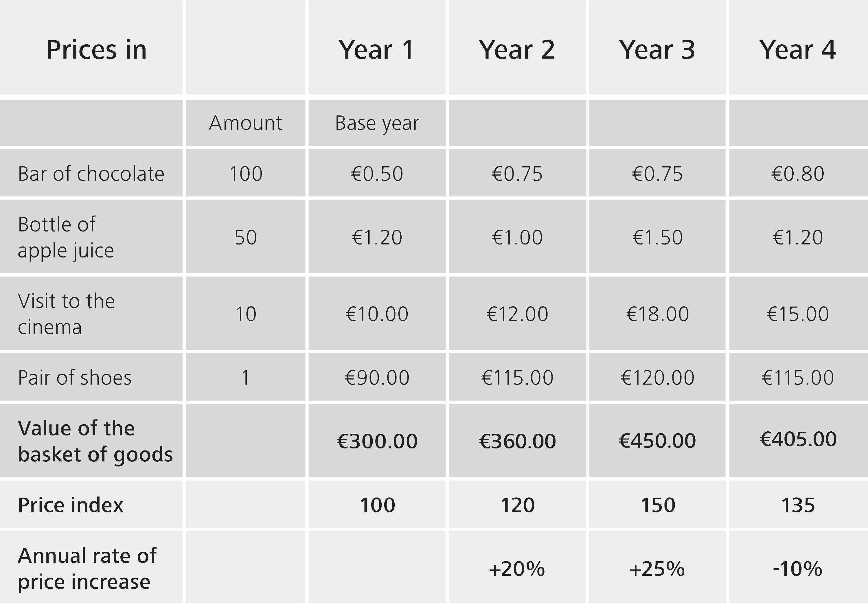Select the price index value 120
The height and width of the screenshot is (609, 868).
tap(517, 505)
